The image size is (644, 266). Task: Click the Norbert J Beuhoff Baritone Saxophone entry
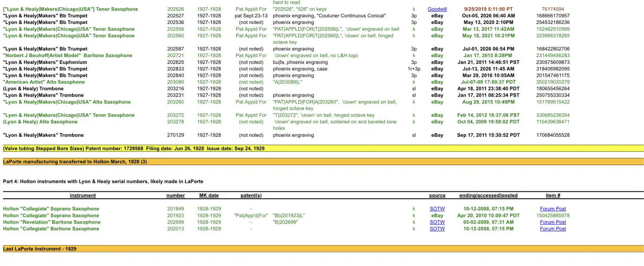pyautogui.click(x=68, y=56)
